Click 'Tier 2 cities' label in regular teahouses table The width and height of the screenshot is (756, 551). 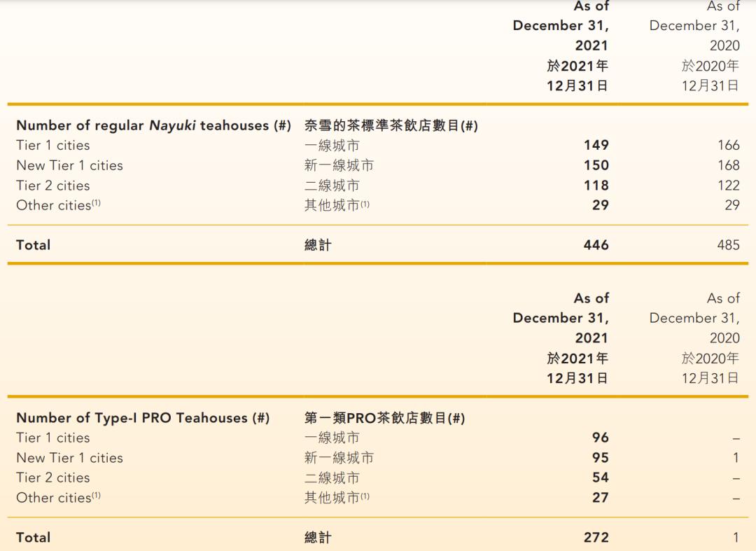(53, 186)
